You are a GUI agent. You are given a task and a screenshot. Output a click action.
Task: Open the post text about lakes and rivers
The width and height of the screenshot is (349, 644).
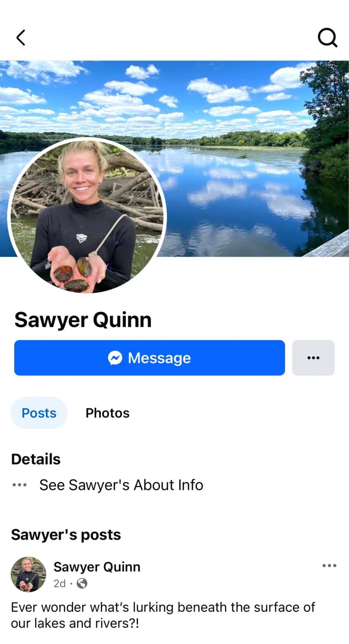pos(163,615)
